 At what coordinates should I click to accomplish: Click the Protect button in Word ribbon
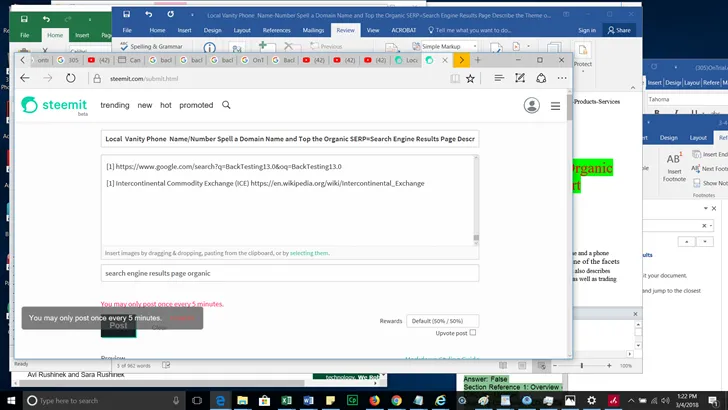click(583, 56)
